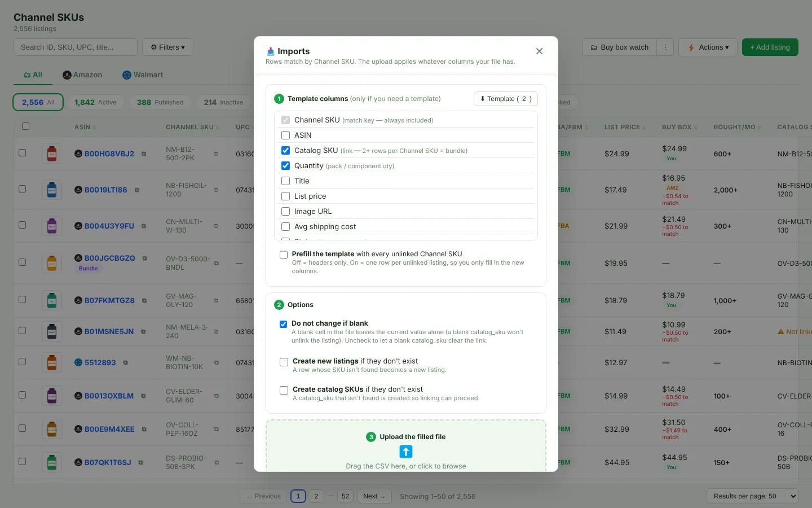Image resolution: width=812 pixels, height=508 pixels.
Task: Filter by 1,842 Active listings
Action: click(x=96, y=102)
